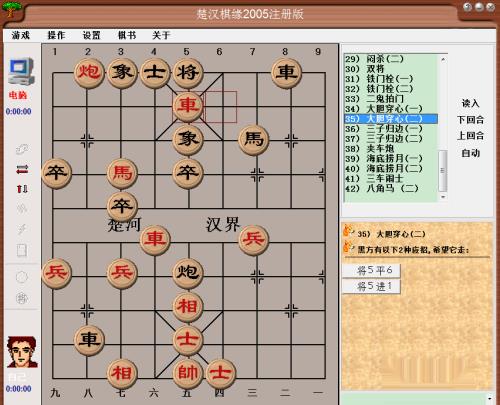Select the red 馬 piece
Image resolution: width=500 pixels, height=405 pixels.
pos(122,173)
